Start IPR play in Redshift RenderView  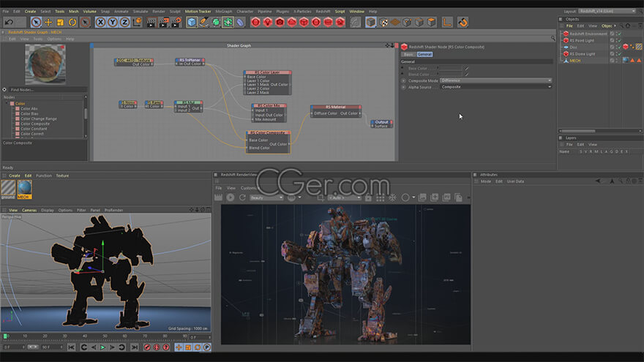[231, 197]
